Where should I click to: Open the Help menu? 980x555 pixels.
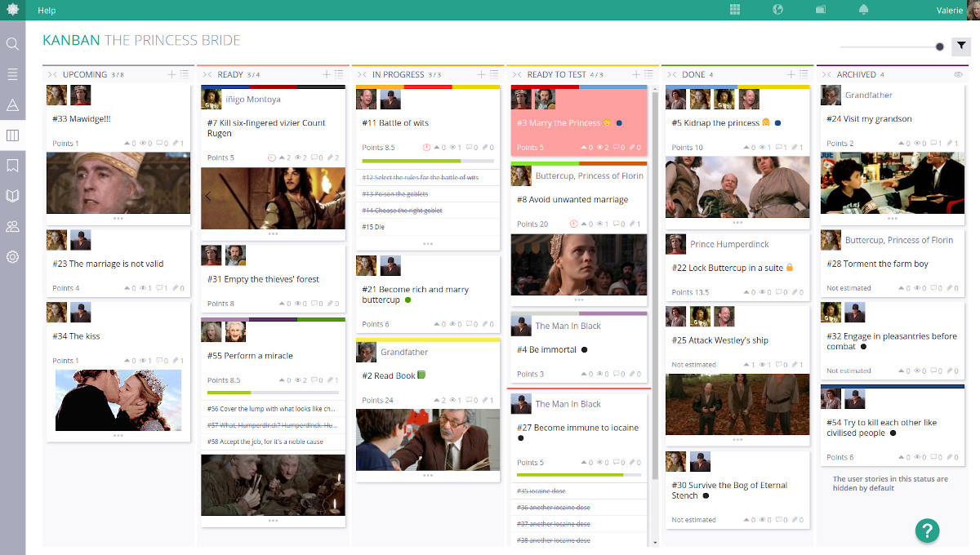click(x=47, y=10)
